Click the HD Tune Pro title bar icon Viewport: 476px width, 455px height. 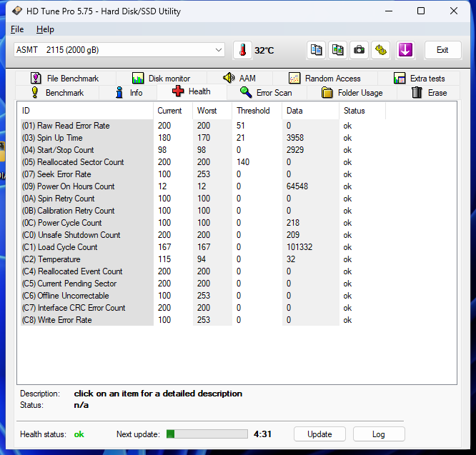coord(17,11)
